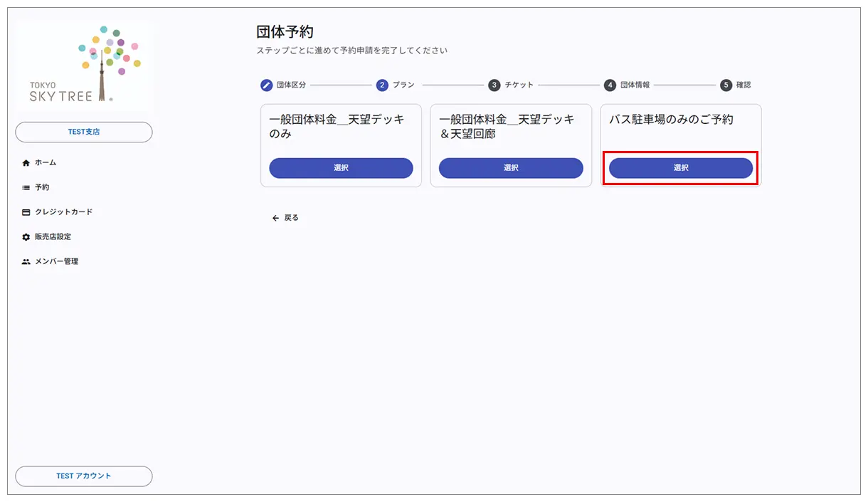The image size is (868, 502).
Task: Select the 確認 step label
Action: tap(745, 85)
